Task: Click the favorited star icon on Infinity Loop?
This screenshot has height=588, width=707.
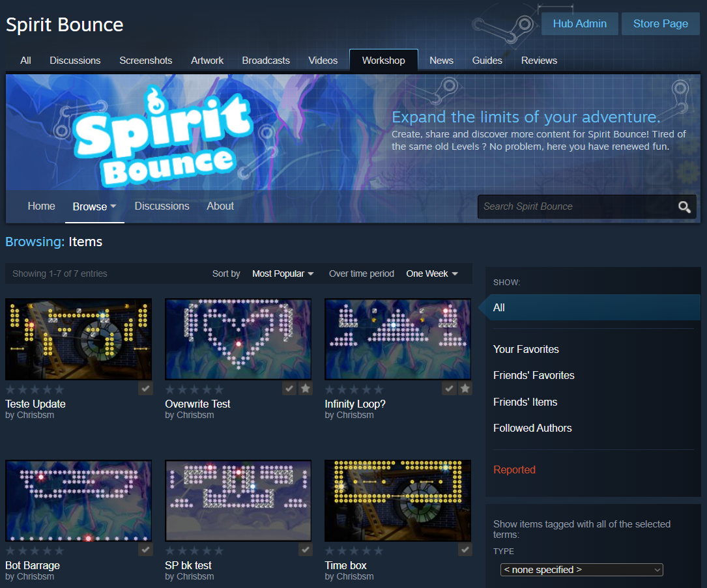Action: click(465, 389)
